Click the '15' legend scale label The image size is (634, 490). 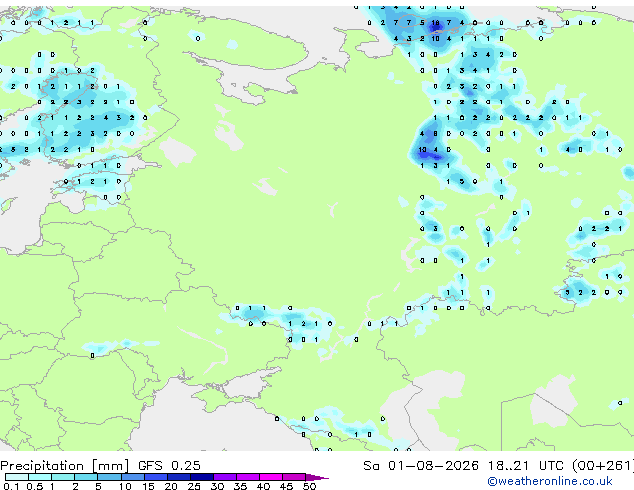tap(148, 486)
